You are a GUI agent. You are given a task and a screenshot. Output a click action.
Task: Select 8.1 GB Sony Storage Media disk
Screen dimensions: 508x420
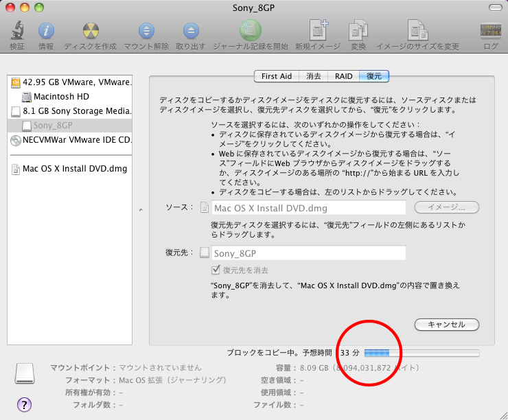pyautogui.click(x=69, y=111)
